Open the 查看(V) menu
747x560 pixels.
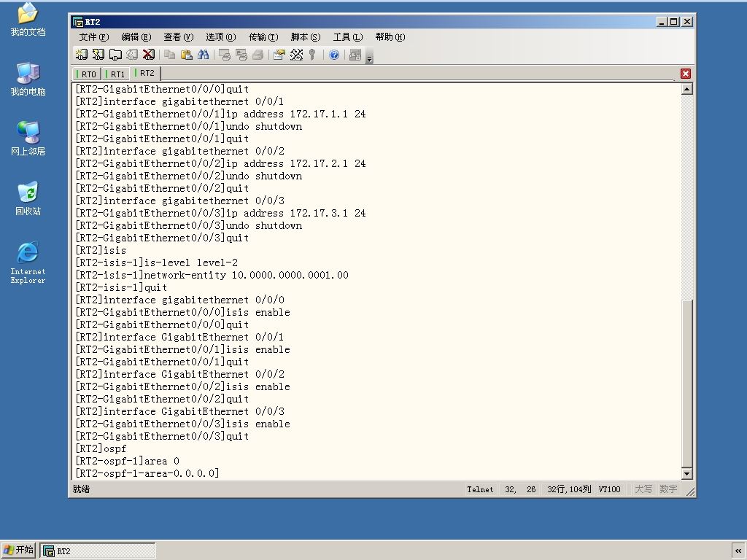[178, 37]
